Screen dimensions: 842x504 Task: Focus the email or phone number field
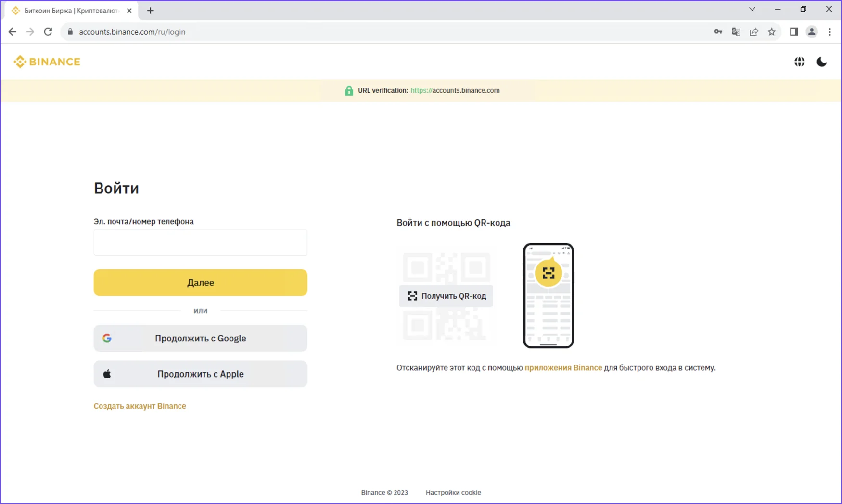tap(200, 242)
